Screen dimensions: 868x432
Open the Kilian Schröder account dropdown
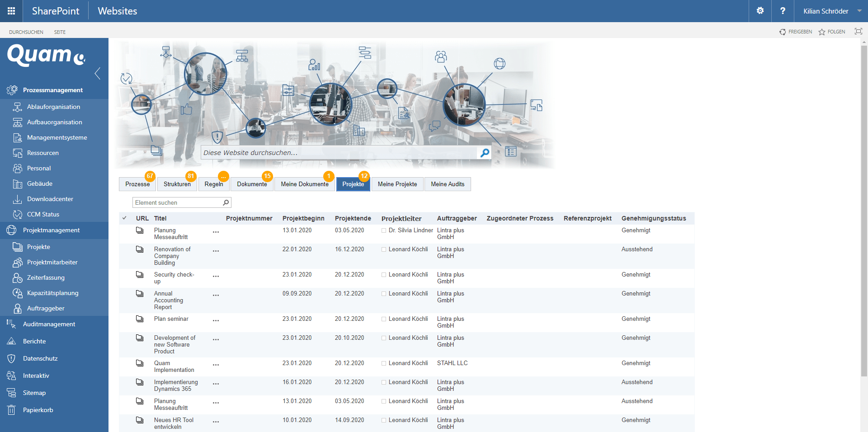click(x=832, y=11)
